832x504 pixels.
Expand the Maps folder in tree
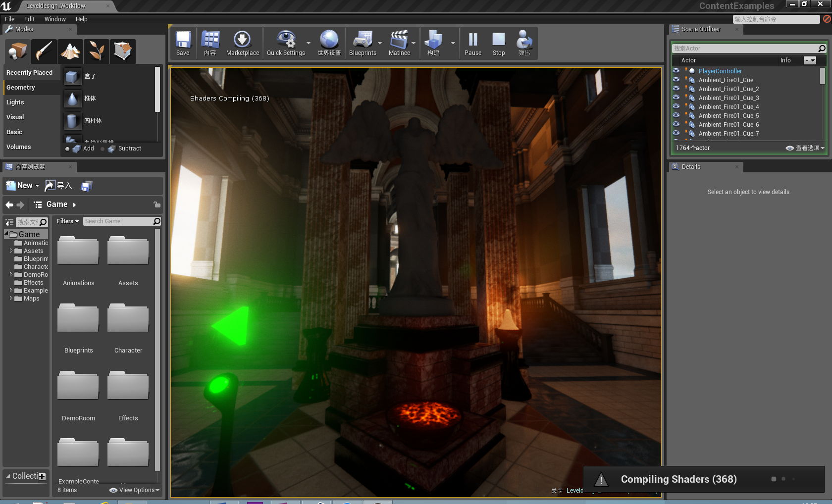point(11,299)
